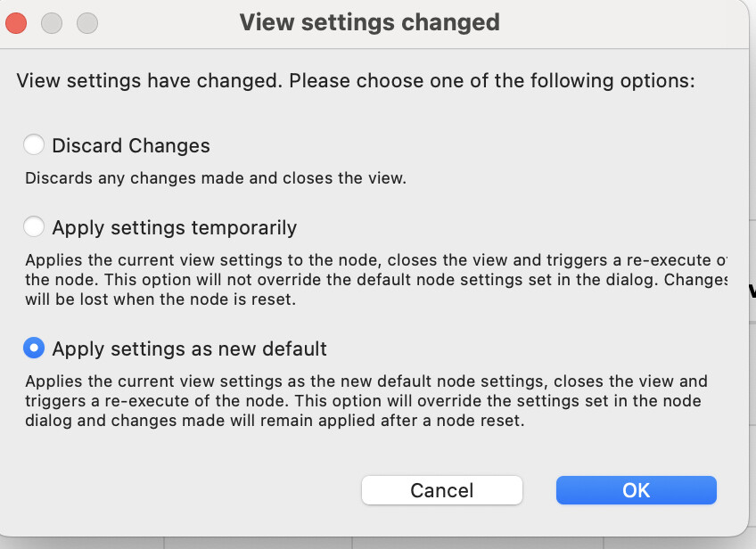Image resolution: width=756 pixels, height=549 pixels.
Task: Dismiss the dialog using Cancel
Action: coord(441,490)
